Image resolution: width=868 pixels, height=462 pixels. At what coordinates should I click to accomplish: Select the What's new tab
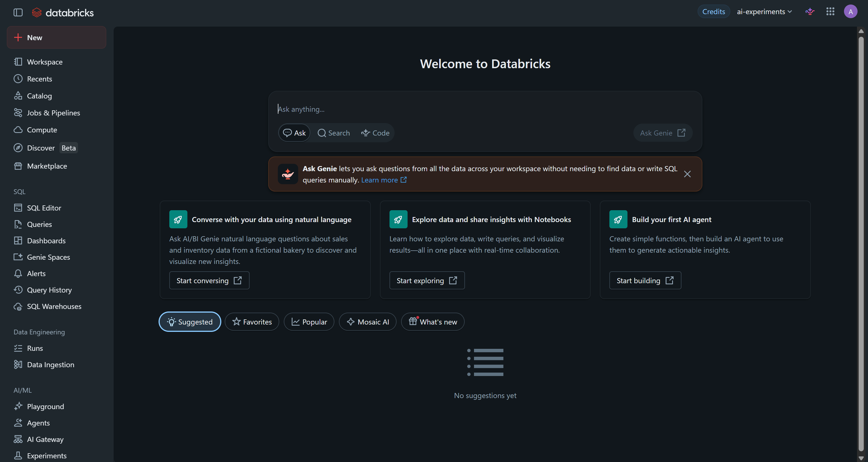click(433, 322)
